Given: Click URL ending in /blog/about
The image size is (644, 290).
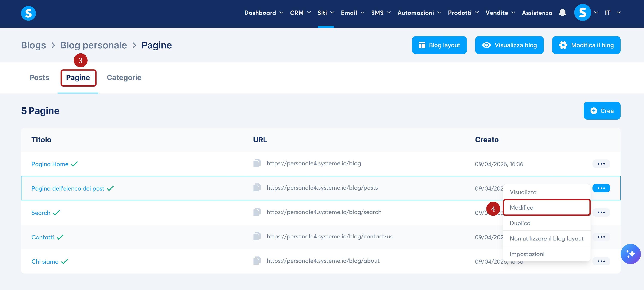Looking at the screenshot, I should [x=323, y=261].
